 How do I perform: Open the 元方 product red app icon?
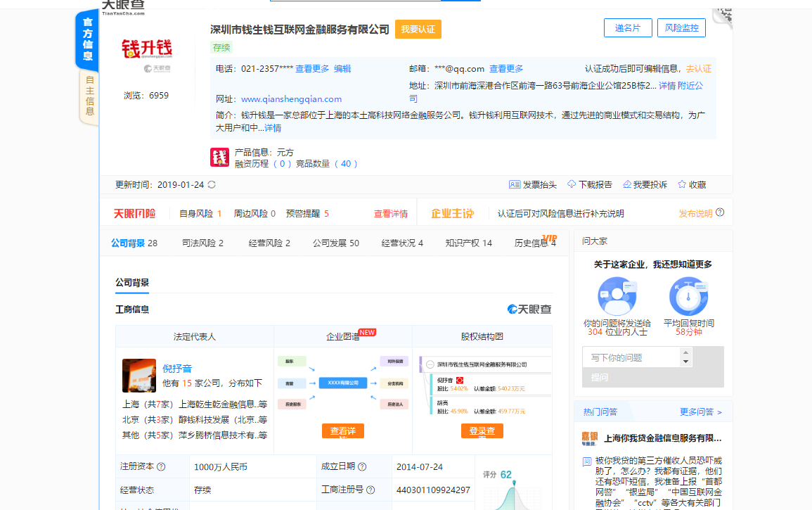219,157
